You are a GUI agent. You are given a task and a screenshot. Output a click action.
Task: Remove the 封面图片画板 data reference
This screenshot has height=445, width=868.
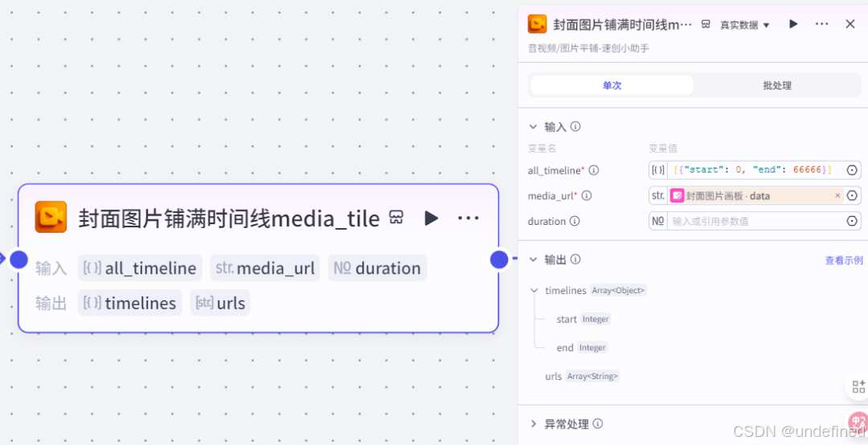[837, 195]
